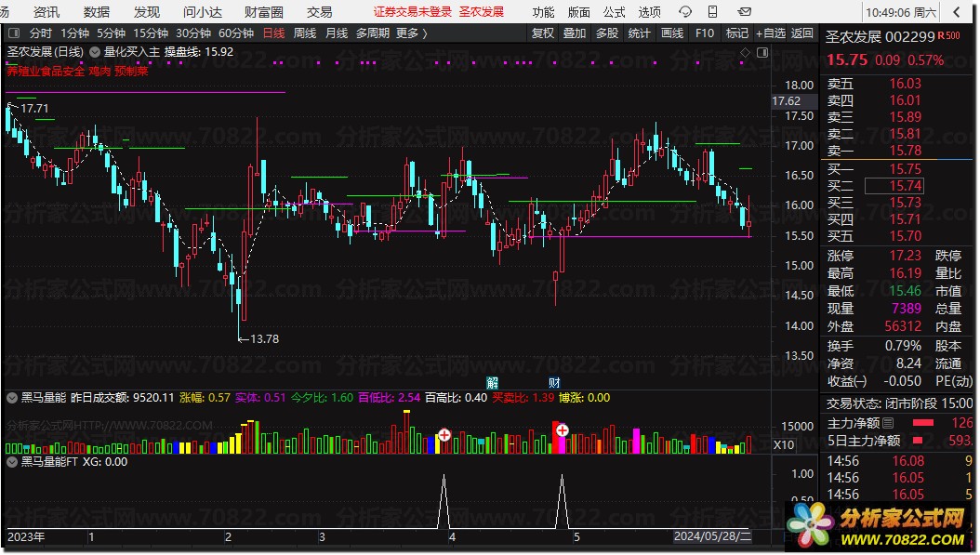Open the 资讯 menu

[x=46, y=12]
